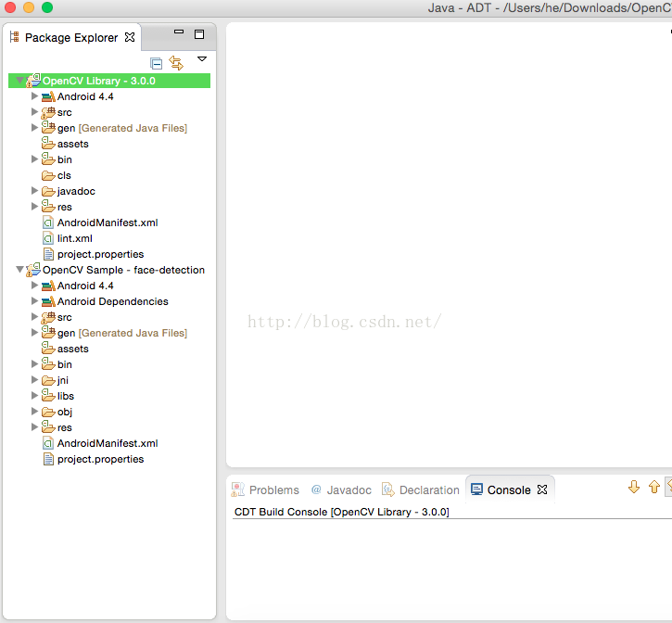Select the src package folder icon in OpenCV Library

click(48, 113)
